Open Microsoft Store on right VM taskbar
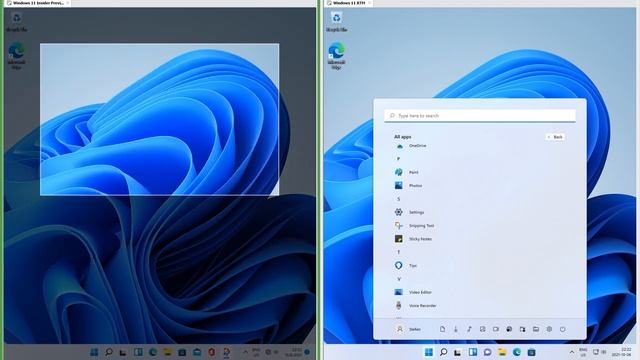The width and height of the screenshot is (640, 360). tap(531, 352)
